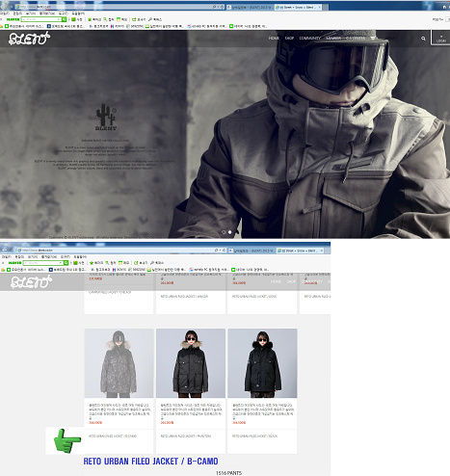
Task: Click the green pointing hand icon
Action: tap(66, 440)
